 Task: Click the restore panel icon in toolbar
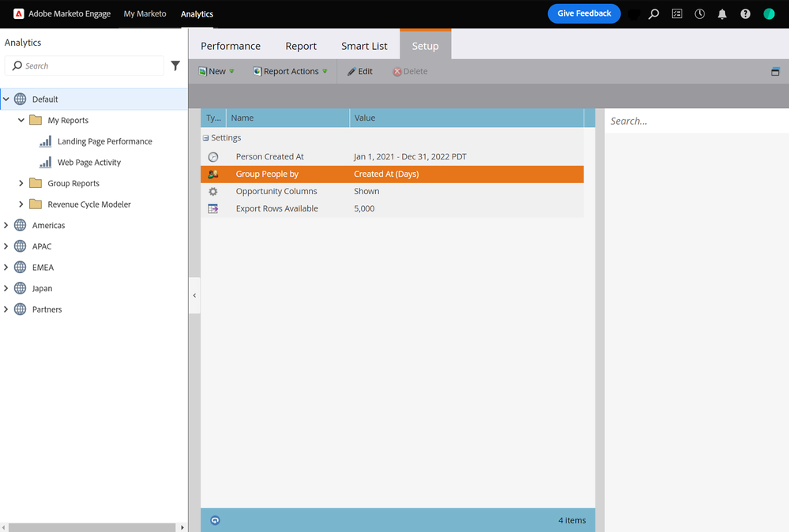pyautogui.click(x=775, y=71)
